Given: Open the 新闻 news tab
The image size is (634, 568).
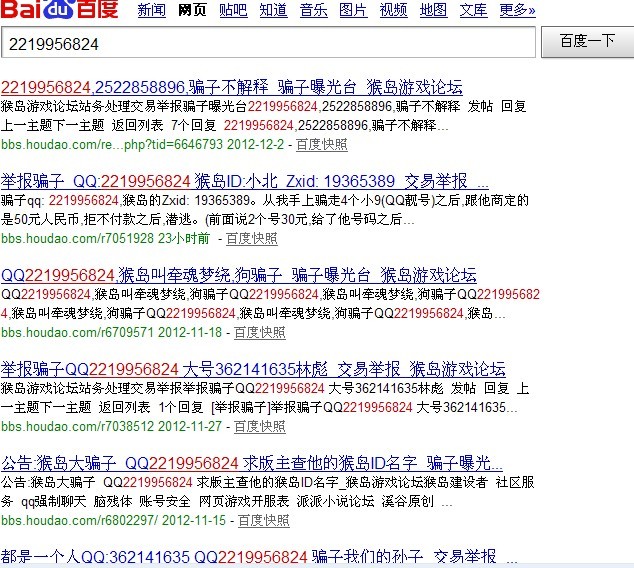Looking at the screenshot, I should pyautogui.click(x=152, y=10).
